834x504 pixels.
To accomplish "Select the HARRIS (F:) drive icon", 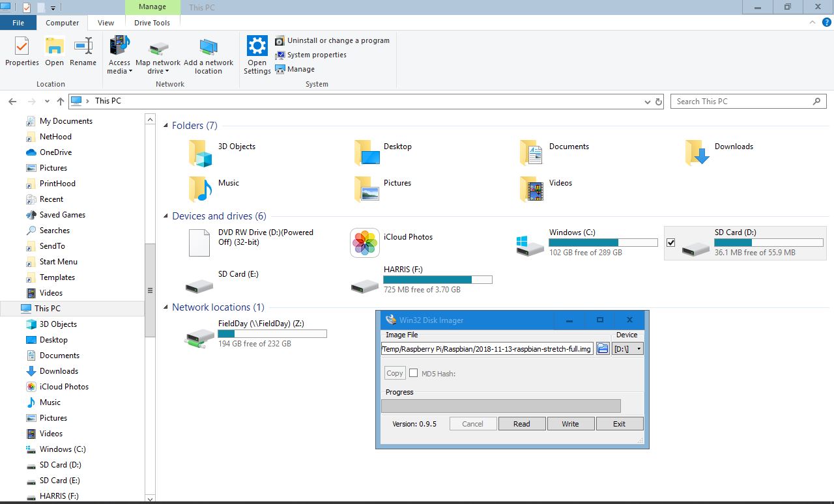I will (365, 285).
